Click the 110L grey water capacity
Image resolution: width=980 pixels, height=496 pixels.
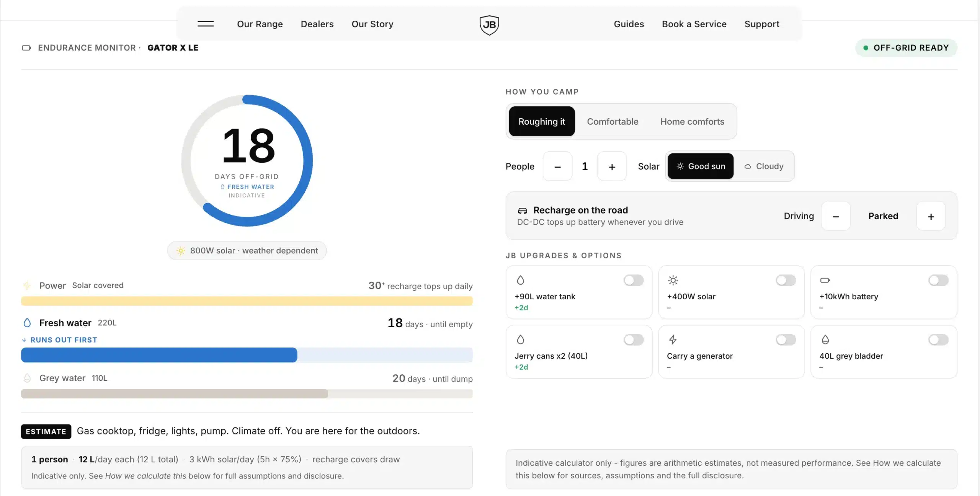click(100, 378)
